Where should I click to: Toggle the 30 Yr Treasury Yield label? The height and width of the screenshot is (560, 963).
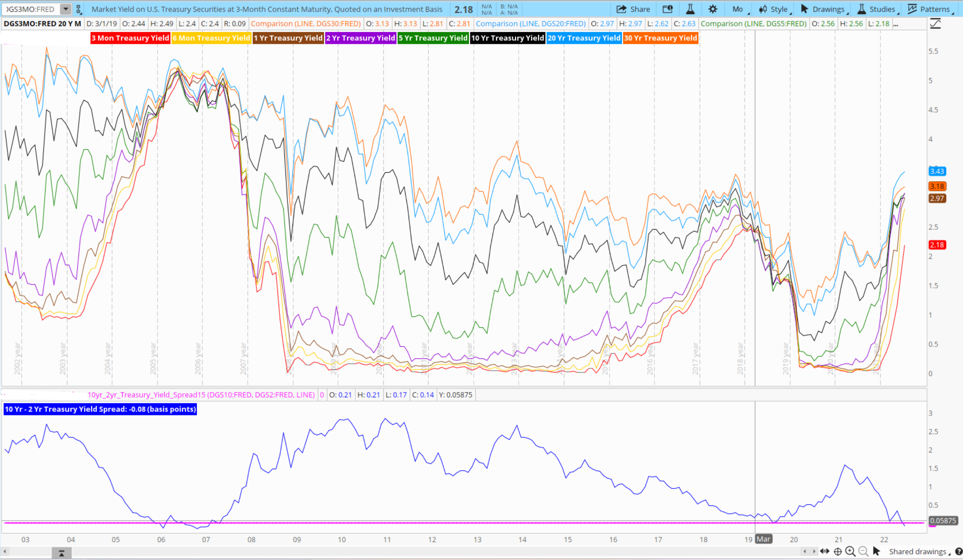tap(660, 38)
